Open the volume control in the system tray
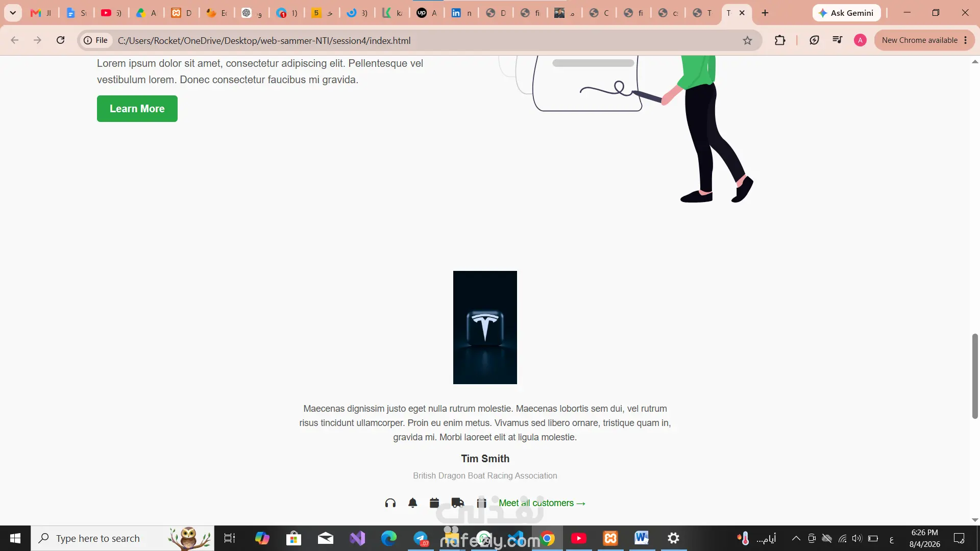 857,538
